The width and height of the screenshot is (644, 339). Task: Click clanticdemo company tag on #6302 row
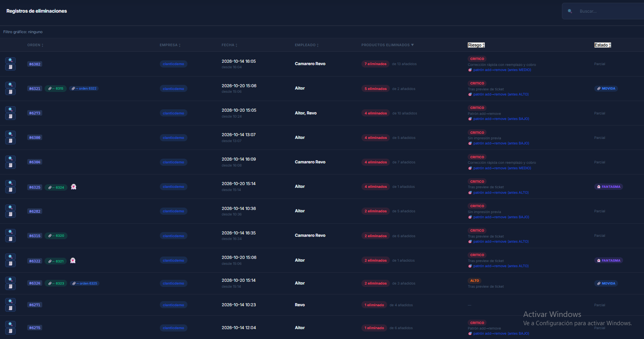pyautogui.click(x=174, y=64)
